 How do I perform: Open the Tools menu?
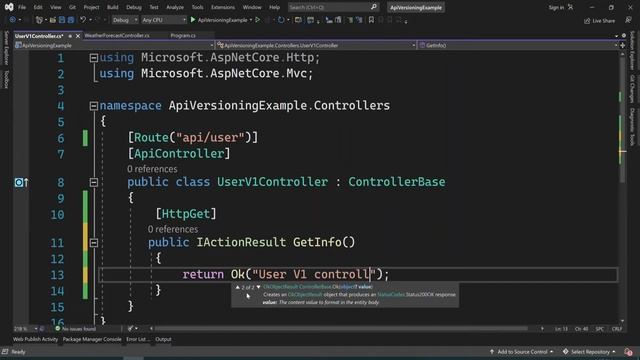[197, 7]
